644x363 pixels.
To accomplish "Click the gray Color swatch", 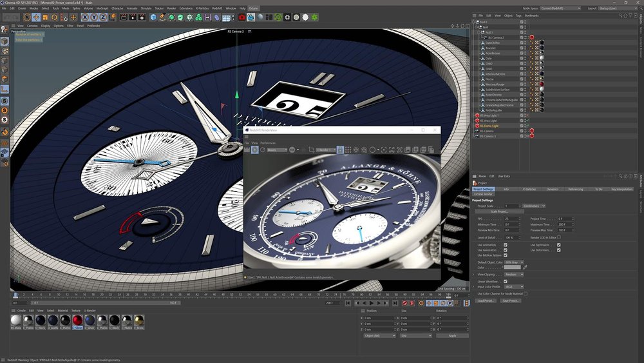I will [513, 268].
